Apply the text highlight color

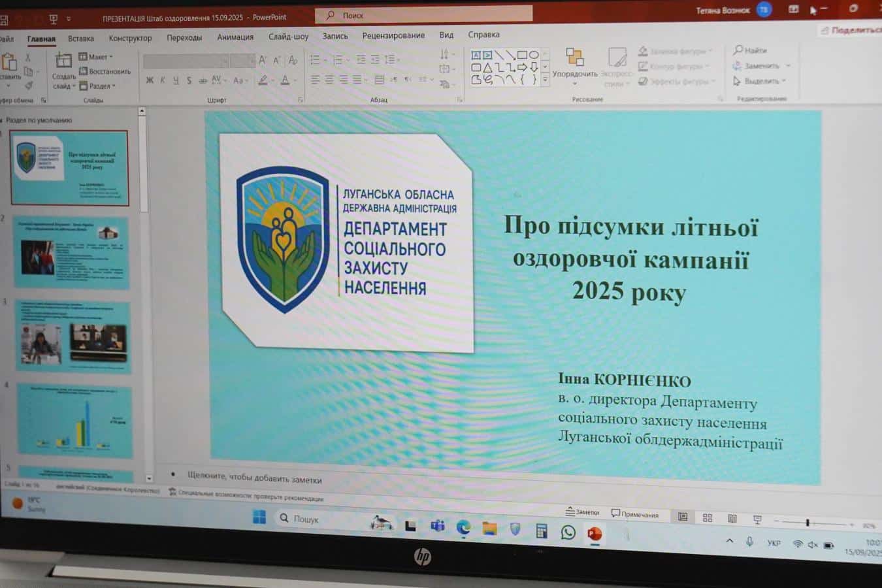tap(263, 80)
